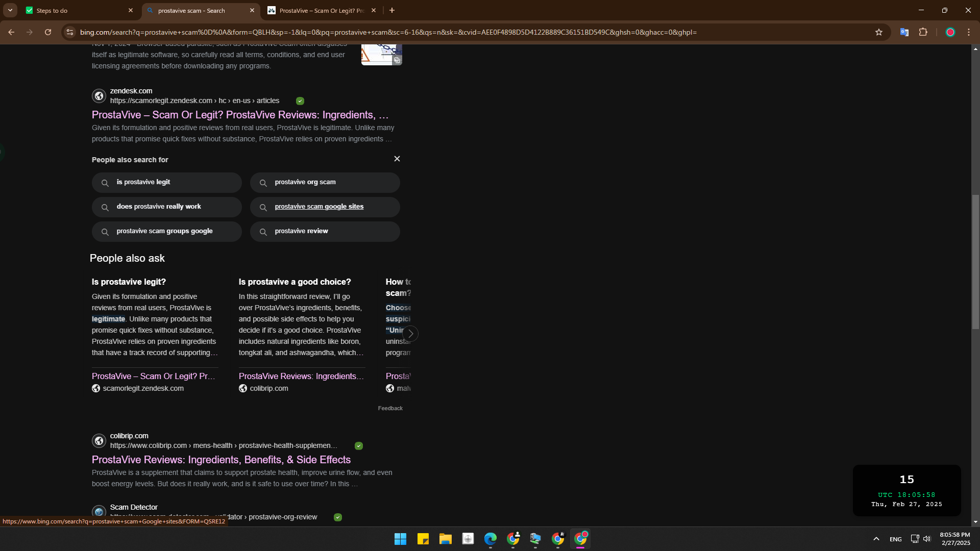Screen dimensions: 980x551
Task: Open the Chrome profile avatar
Action: coord(950,32)
